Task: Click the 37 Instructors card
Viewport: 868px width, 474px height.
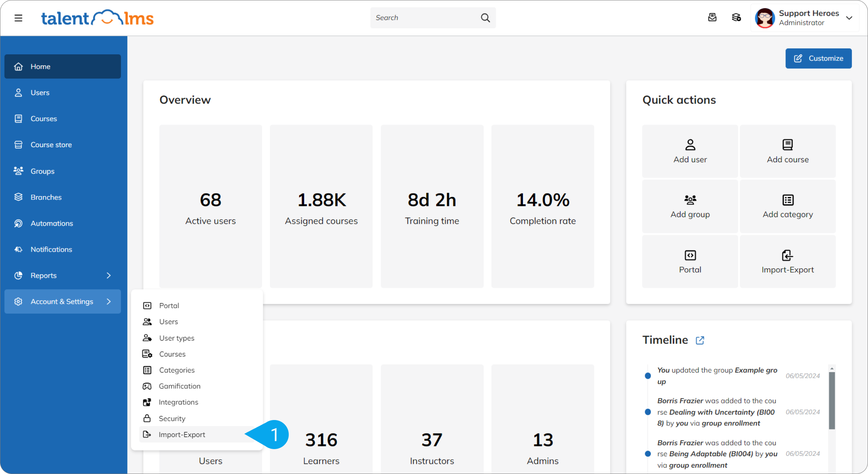Action: (x=432, y=419)
